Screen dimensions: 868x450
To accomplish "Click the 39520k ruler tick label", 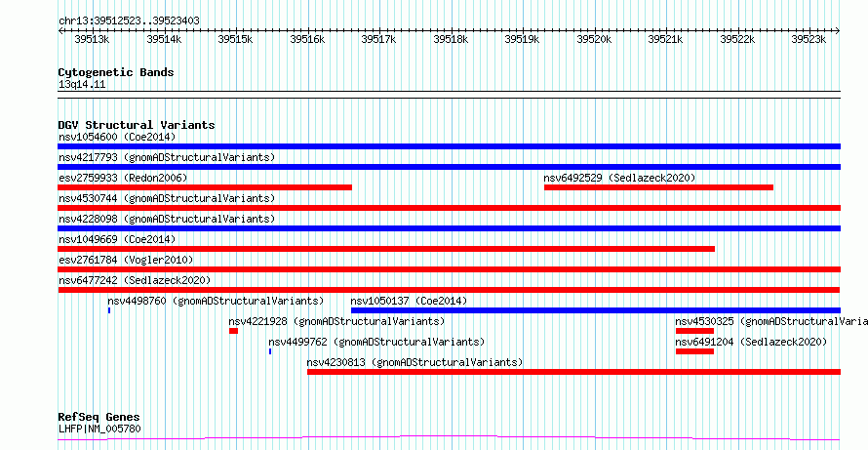I will (594, 39).
